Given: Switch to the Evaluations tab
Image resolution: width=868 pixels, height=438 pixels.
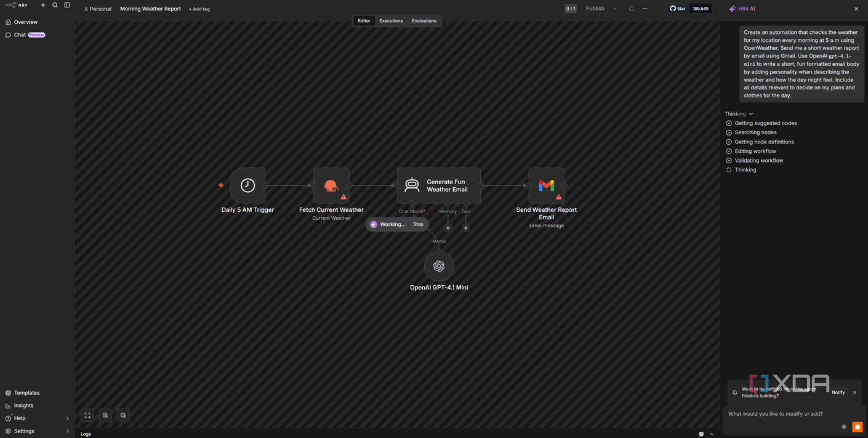Looking at the screenshot, I should click(x=424, y=21).
